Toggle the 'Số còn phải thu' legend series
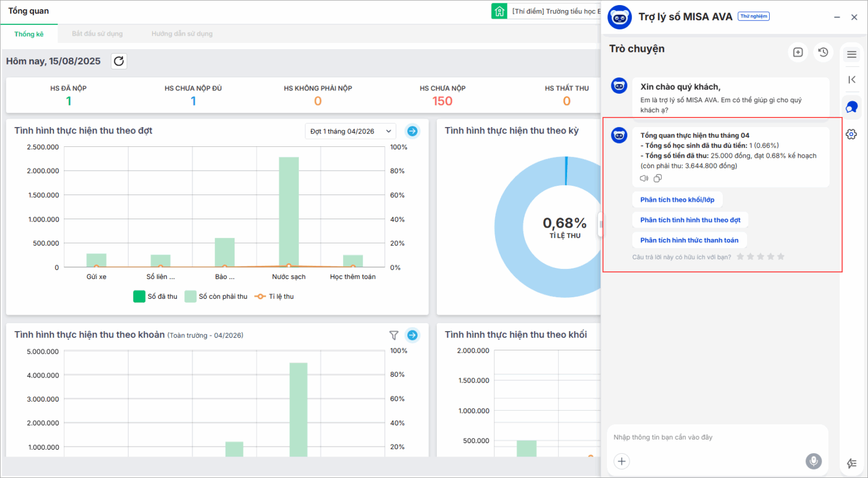Screen dimensions: 868x478 (x=216, y=297)
